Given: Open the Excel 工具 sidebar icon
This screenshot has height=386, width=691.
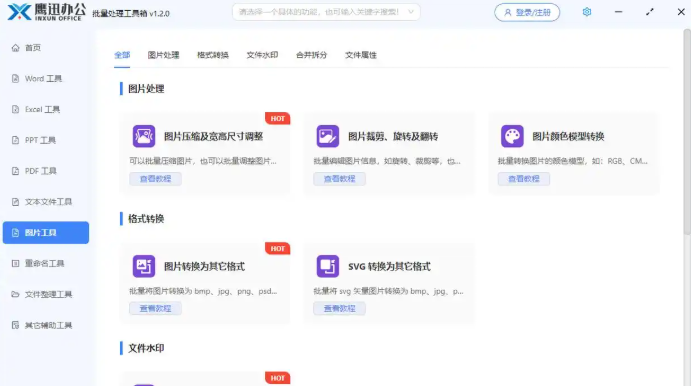Looking at the screenshot, I should click(15, 109).
